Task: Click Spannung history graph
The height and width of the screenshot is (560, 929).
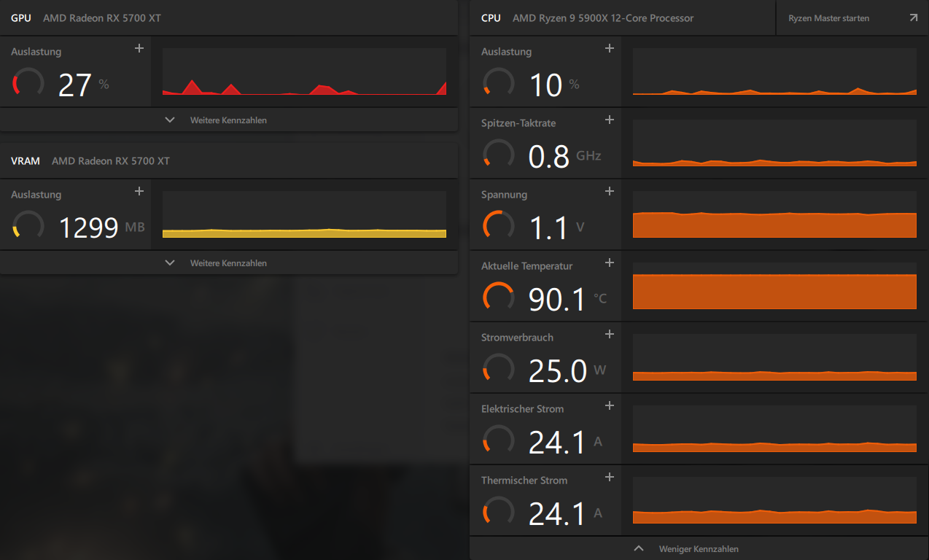Action: tap(774, 214)
